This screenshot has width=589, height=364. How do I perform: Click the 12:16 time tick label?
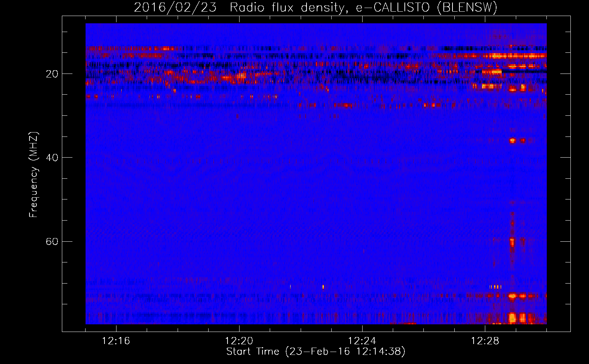pos(116,341)
